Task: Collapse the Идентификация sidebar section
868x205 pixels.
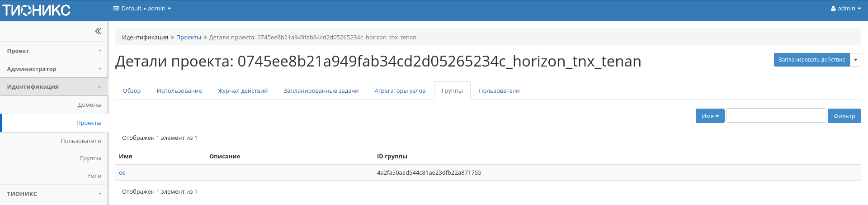Action: 54,87
